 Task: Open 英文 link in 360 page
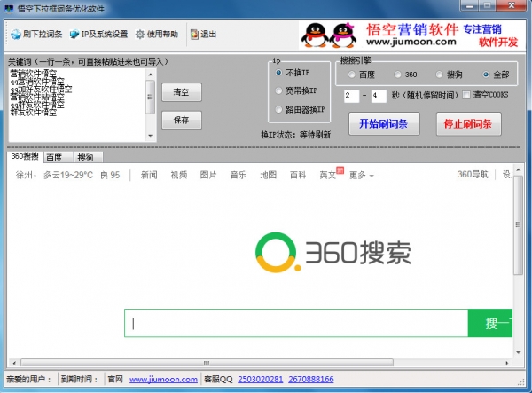click(x=328, y=175)
